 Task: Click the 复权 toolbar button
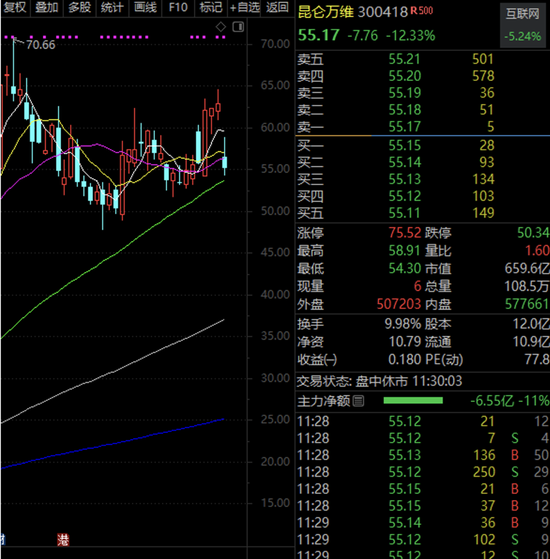[x=14, y=7]
